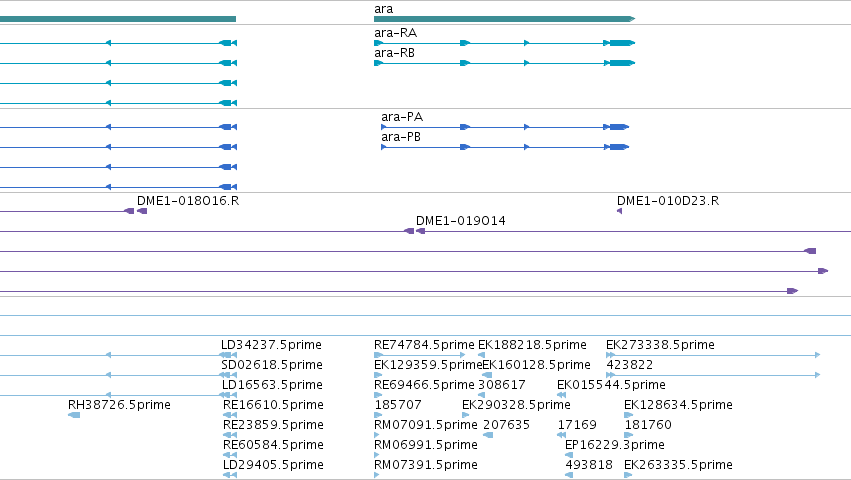
Task: Select the RH38726.5prime feature
Action: 119,405
